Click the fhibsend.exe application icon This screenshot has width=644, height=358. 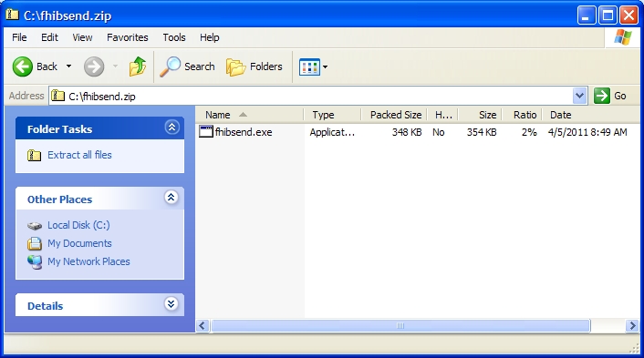206,132
